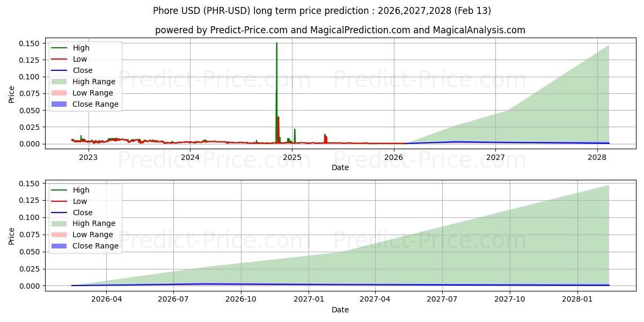Click the 'Price' axis label on bottom chart
Viewport: 644px width, 322px height.
click(x=12, y=236)
